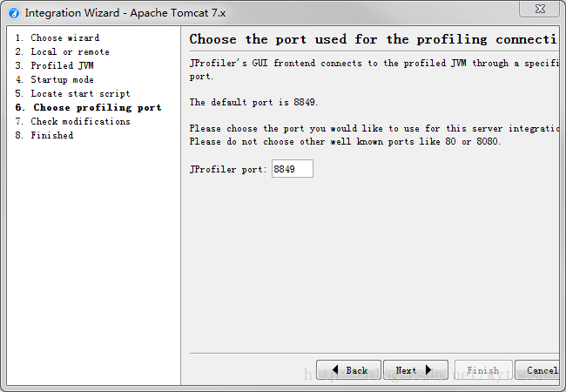The height and width of the screenshot is (392, 566).
Task: Select step 3 Profiled JVM
Action: [55, 65]
